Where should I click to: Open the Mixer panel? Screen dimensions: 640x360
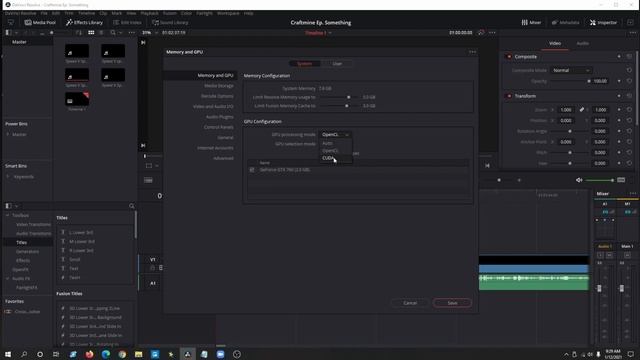point(531,22)
